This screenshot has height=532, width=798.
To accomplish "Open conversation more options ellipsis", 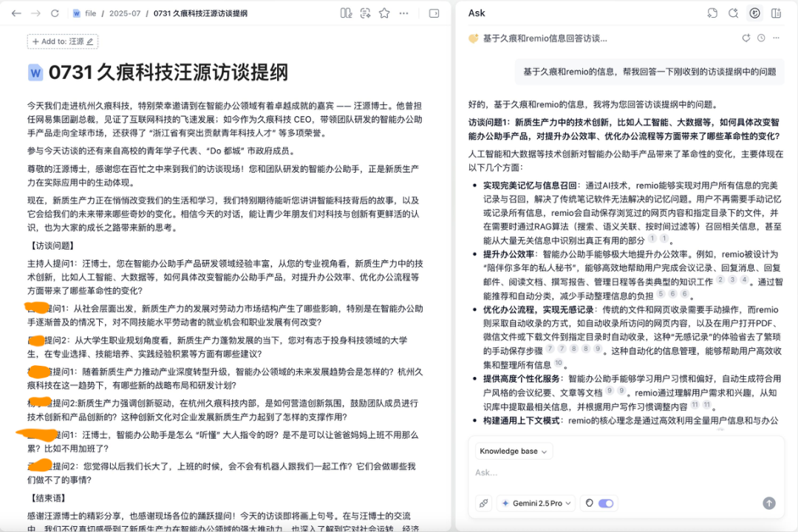I will (x=776, y=38).
